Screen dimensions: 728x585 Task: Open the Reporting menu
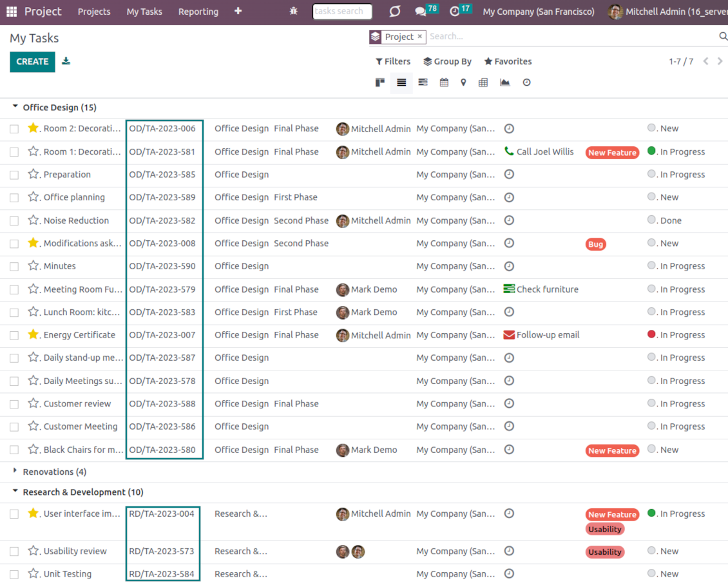(x=198, y=12)
